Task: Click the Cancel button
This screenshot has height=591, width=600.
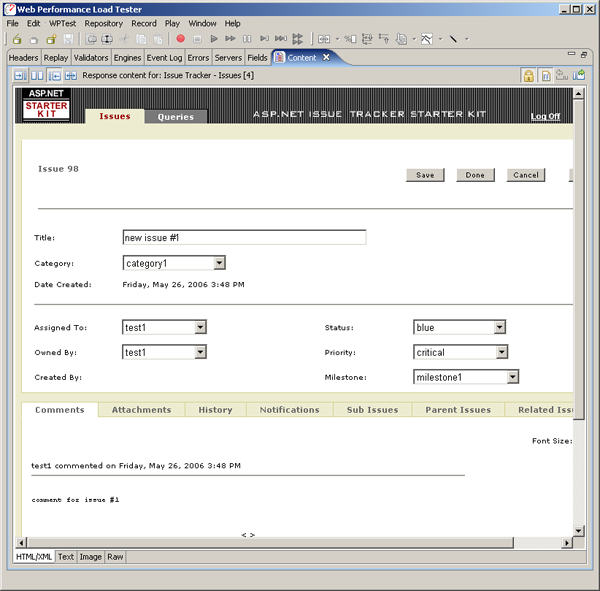Action: (x=526, y=175)
